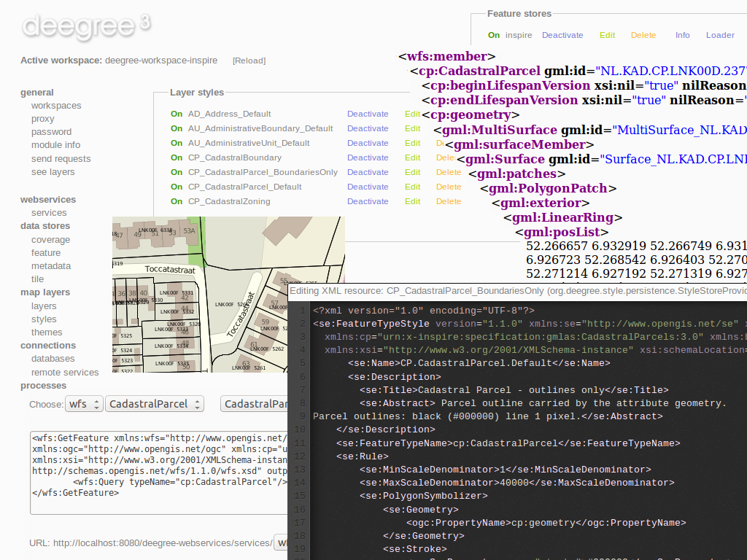Viewport: 747px width, 560px height.
Task: Delete the CP_CadastralParcel_Default style
Action: tap(449, 187)
